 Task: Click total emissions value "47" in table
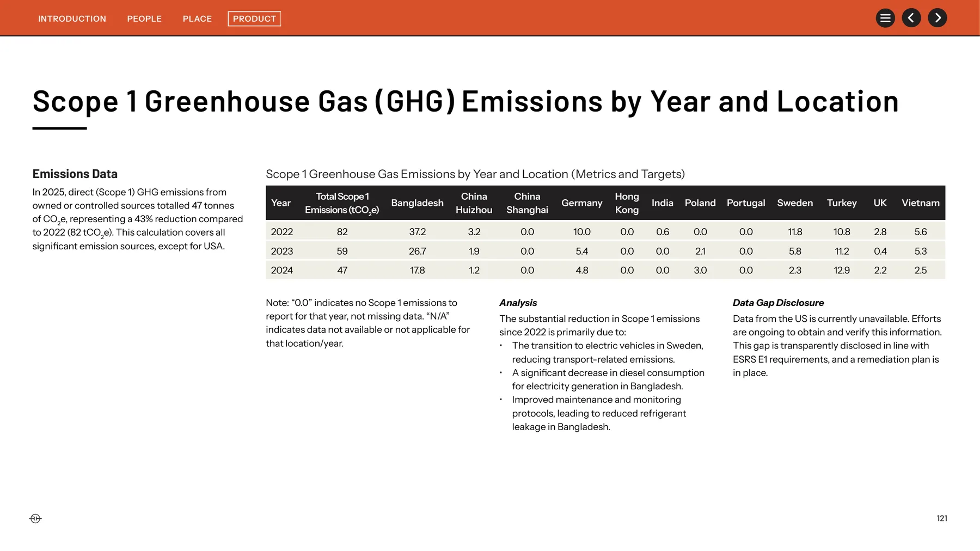[x=342, y=271]
